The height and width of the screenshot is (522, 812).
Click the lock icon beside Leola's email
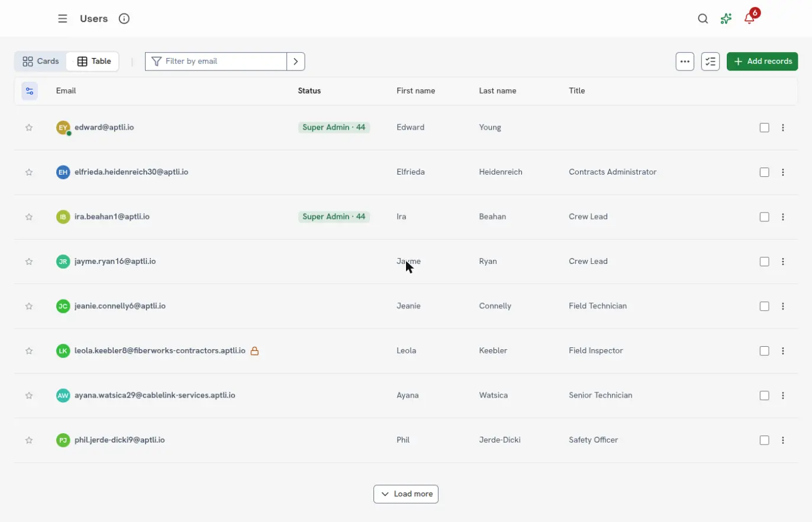[254, 351]
